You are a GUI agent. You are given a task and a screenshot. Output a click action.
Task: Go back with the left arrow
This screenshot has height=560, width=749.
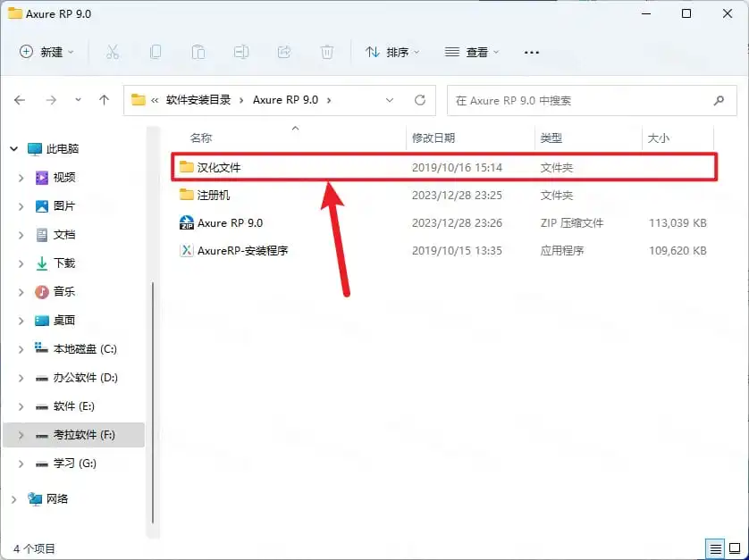[x=20, y=100]
